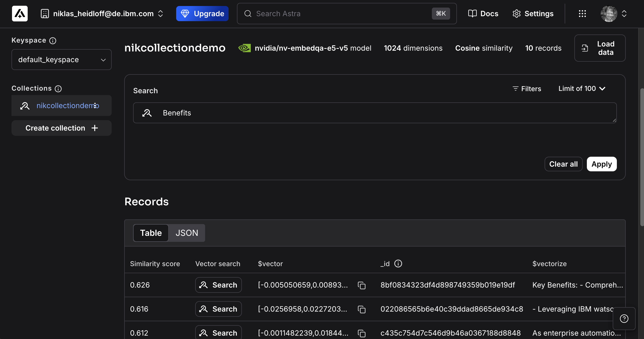Click the user profile avatar

tap(609, 14)
